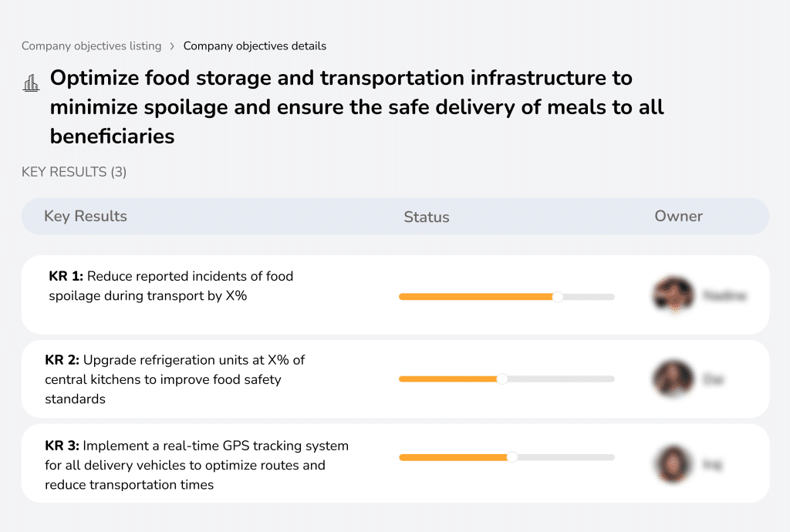
Task: Click the bar-chart icon beside the objective title
Action: coord(31,82)
